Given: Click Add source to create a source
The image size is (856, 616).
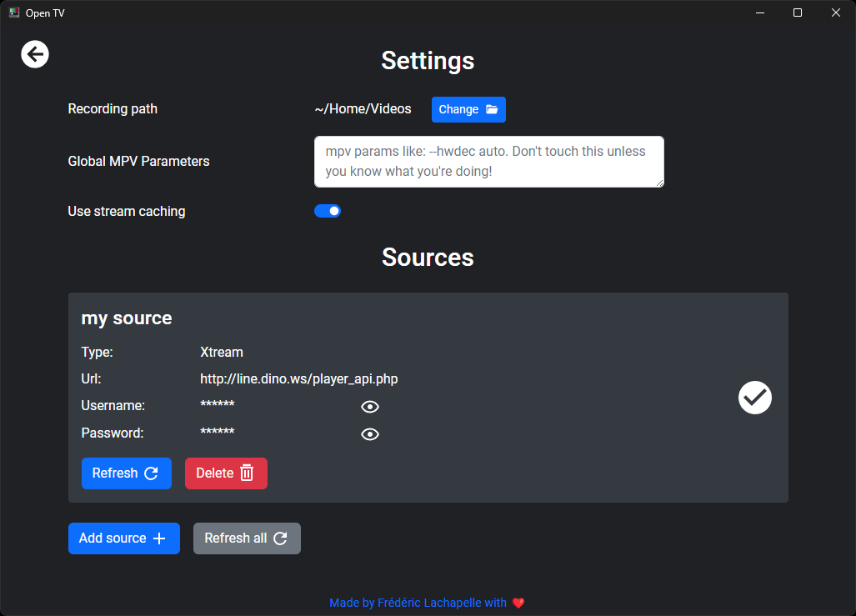Looking at the screenshot, I should point(123,538).
